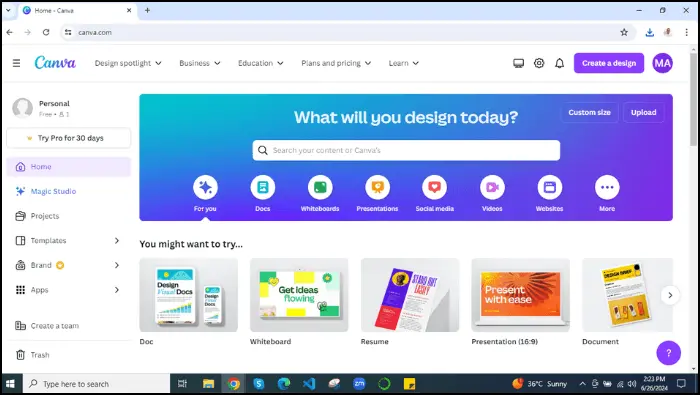Open the hamburger menu beside Canva logo

pyautogui.click(x=17, y=63)
